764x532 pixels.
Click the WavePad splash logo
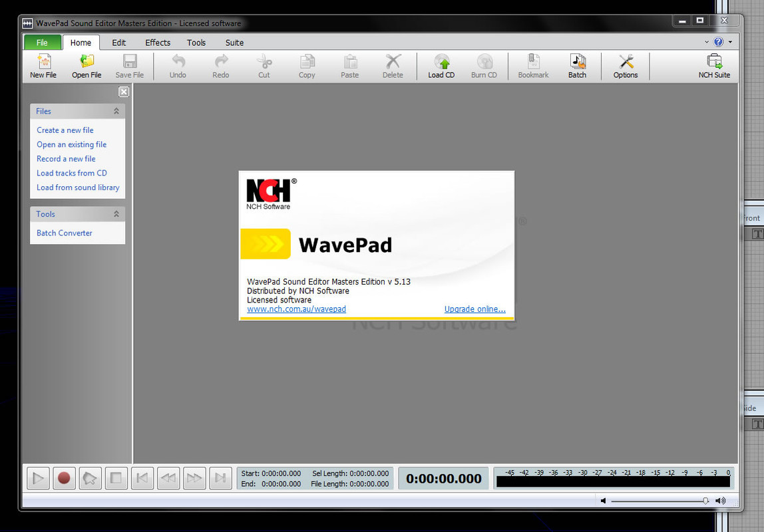tap(266, 244)
